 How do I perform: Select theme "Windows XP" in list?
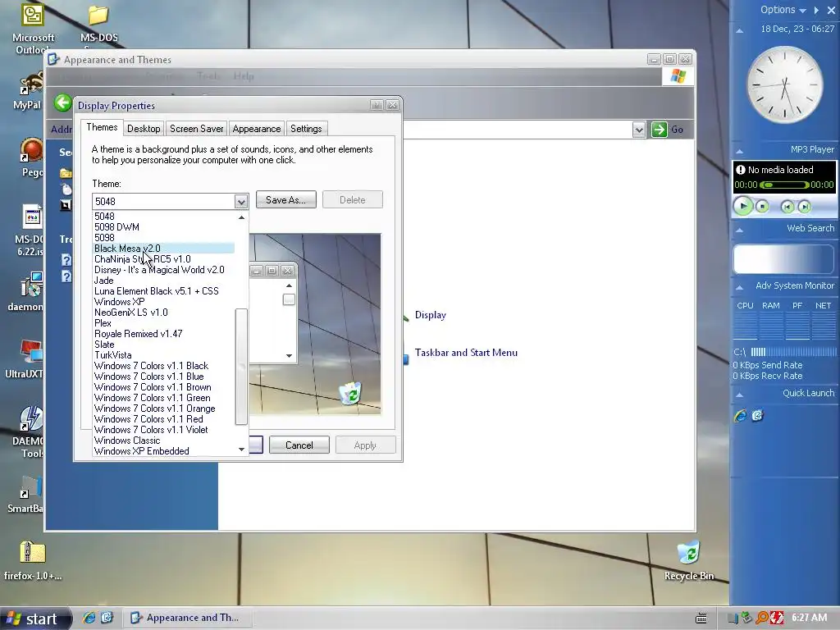click(163, 302)
